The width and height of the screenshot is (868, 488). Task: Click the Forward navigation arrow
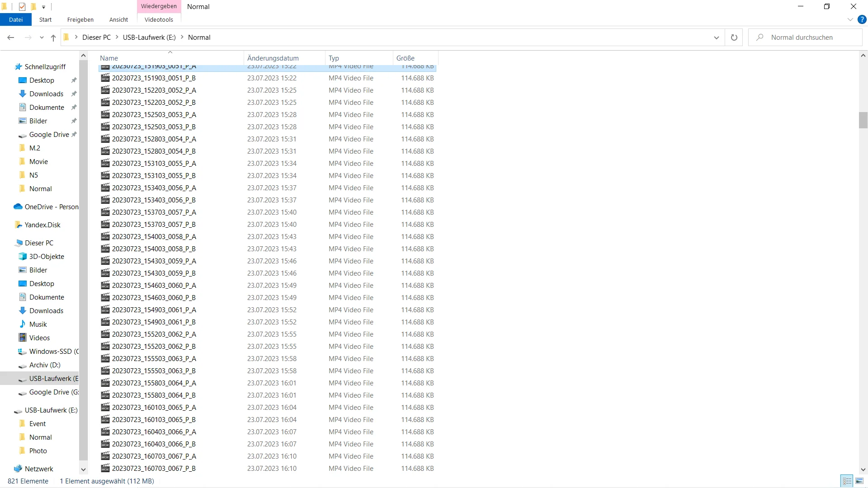point(28,38)
